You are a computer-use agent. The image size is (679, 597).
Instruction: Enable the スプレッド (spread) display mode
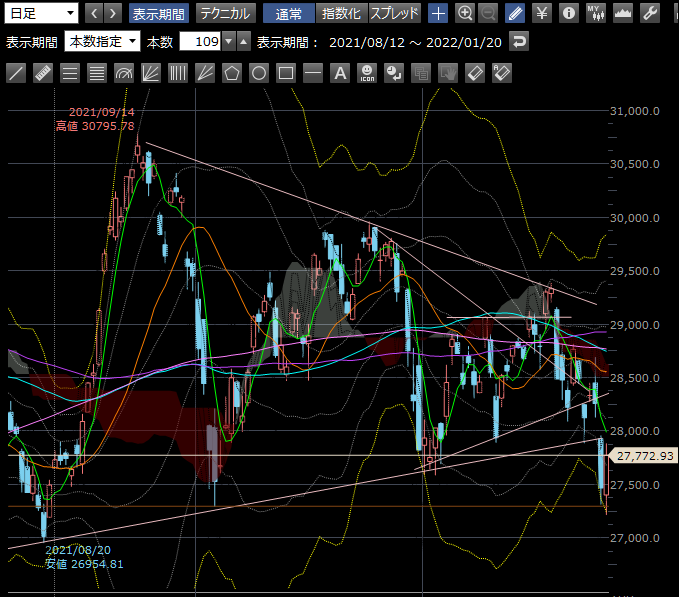[x=395, y=13]
